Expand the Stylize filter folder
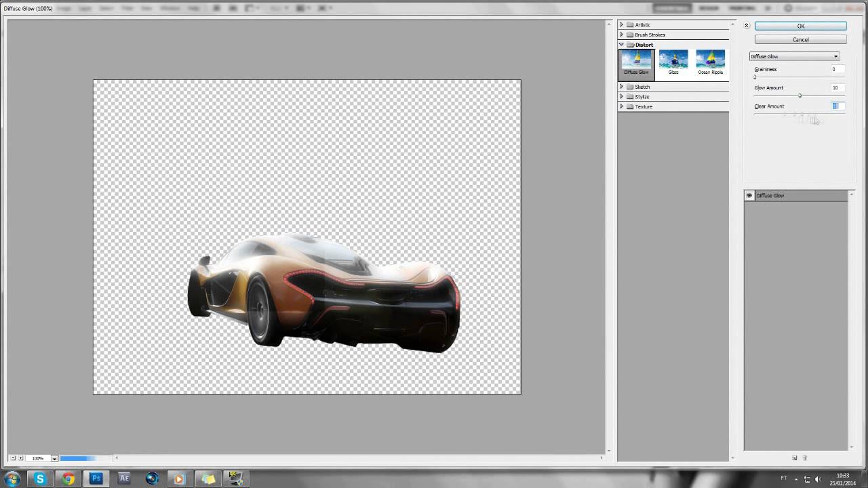The height and width of the screenshot is (488, 868). (621, 96)
